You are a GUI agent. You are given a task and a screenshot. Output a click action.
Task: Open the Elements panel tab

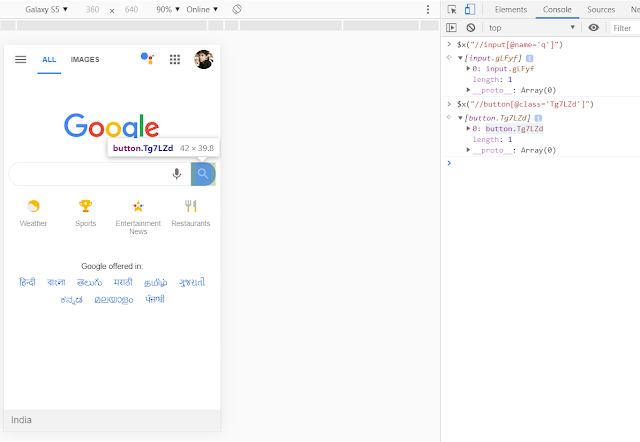(511, 9)
